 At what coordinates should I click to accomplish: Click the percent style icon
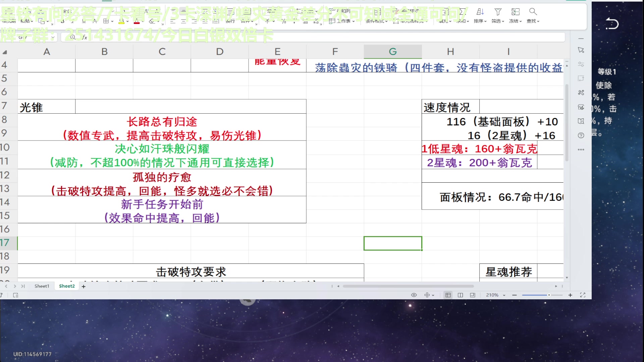click(284, 21)
